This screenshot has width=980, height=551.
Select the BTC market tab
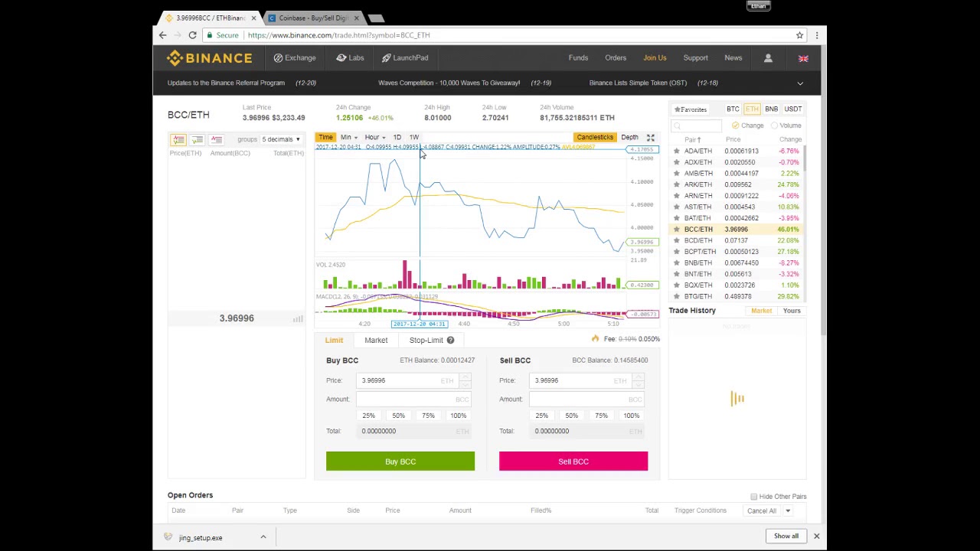tap(733, 109)
